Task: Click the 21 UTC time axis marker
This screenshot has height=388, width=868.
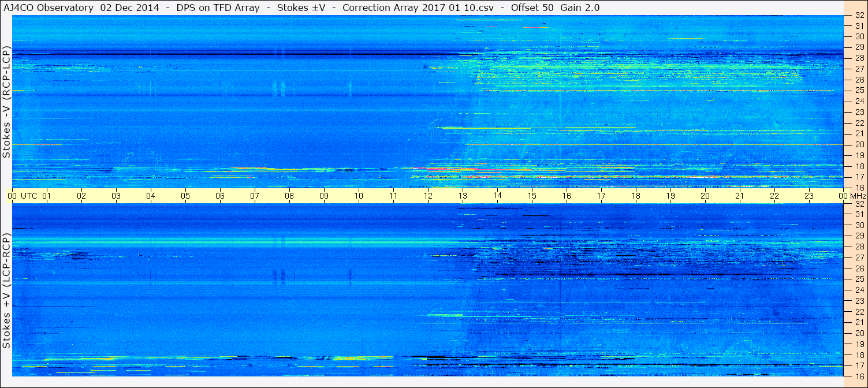Action: (739, 196)
